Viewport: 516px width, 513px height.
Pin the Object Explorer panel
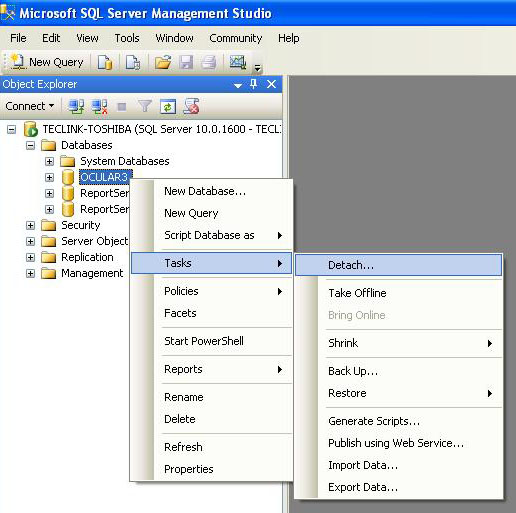pos(254,84)
